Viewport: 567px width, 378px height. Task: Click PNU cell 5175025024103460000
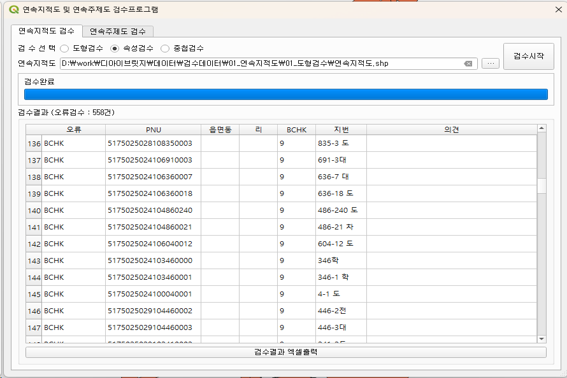pyautogui.click(x=153, y=261)
